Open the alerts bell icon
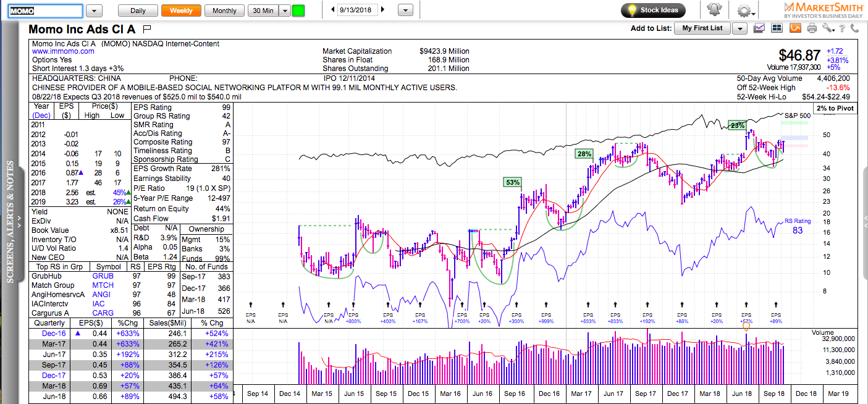This screenshot has height=404, width=868. tap(714, 10)
